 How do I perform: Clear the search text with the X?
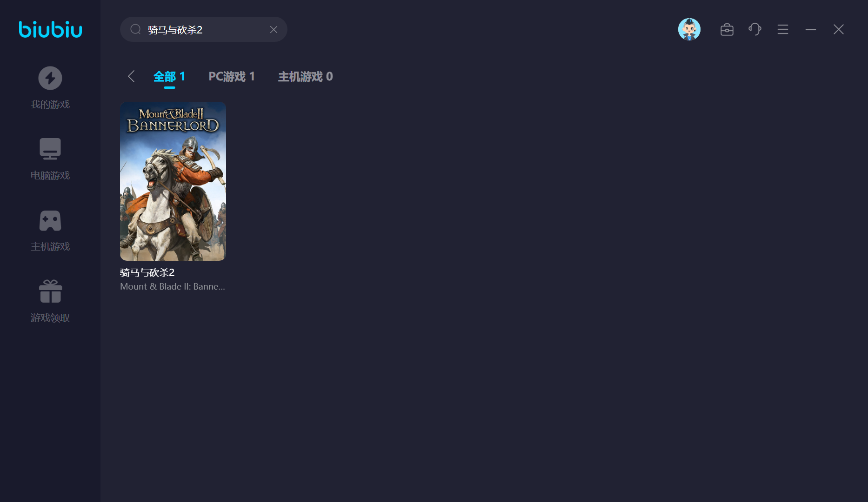(274, 30)
